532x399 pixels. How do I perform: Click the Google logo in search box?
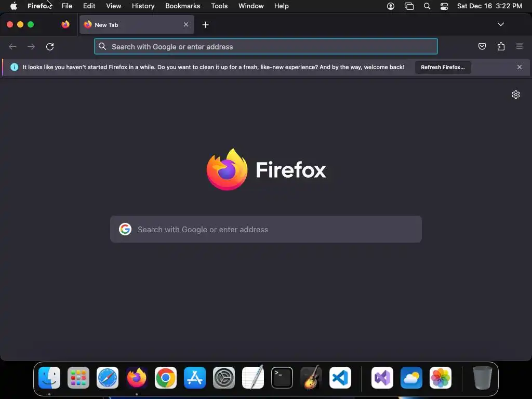tap(125, 229)
